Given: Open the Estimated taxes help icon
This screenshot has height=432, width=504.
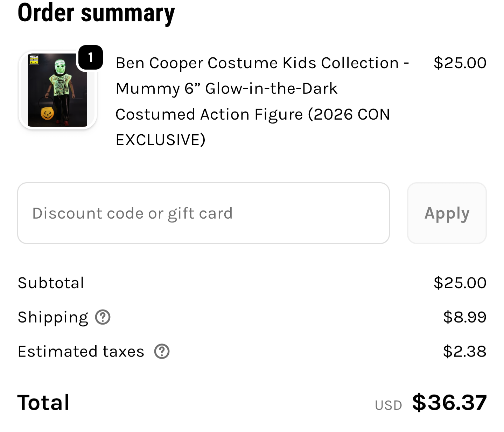Looking at the screenshot, I should [162, 352].
